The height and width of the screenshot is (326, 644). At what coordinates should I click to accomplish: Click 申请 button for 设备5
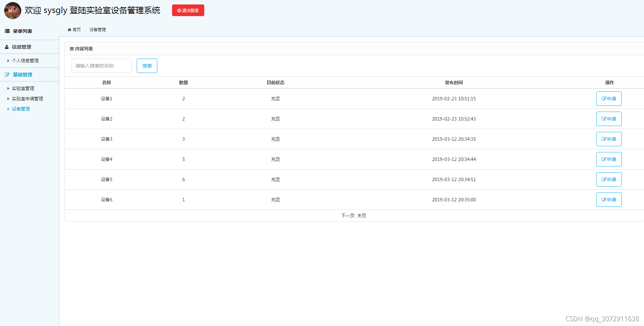(x=609, y=179)
